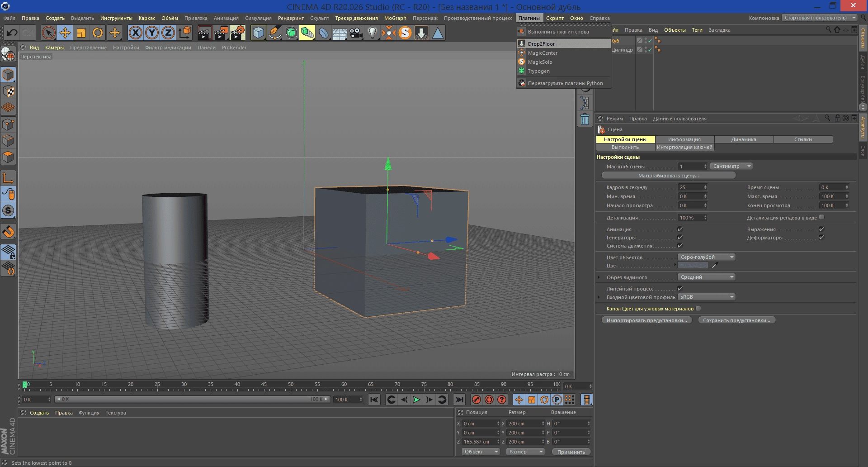
Task: Toggle Z axis lock
Action: [168, 33]
